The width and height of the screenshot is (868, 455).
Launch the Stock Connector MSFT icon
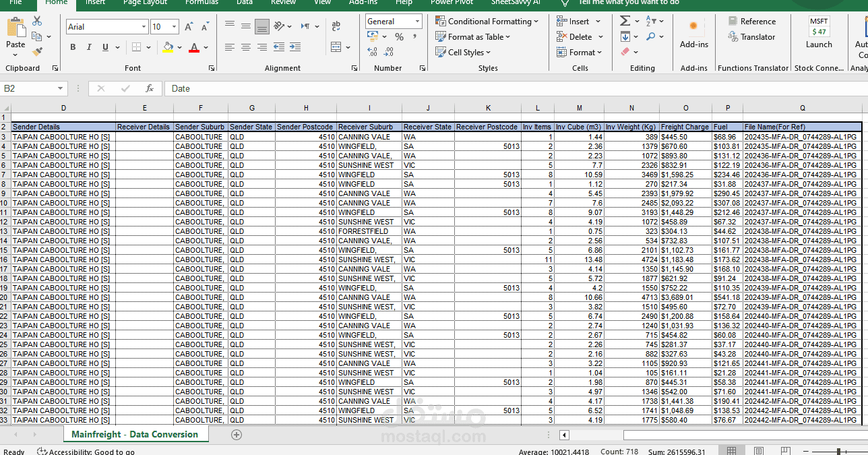point(819,34)
